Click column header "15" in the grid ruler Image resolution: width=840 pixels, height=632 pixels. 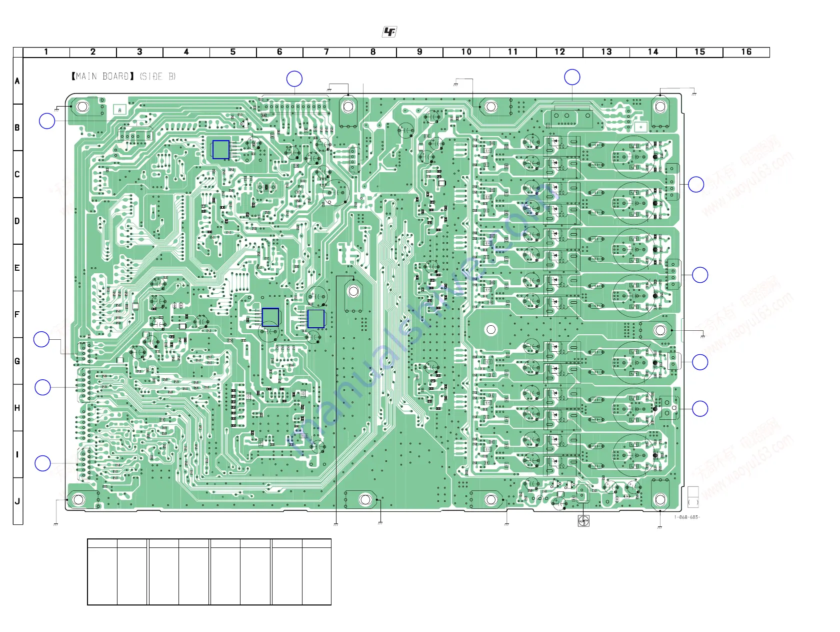(x=699, y=52)
